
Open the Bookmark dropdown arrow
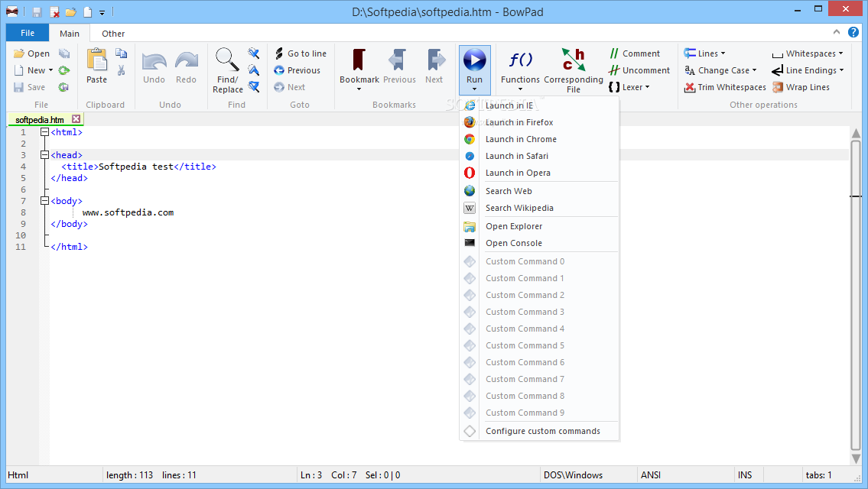pos(359,89)
